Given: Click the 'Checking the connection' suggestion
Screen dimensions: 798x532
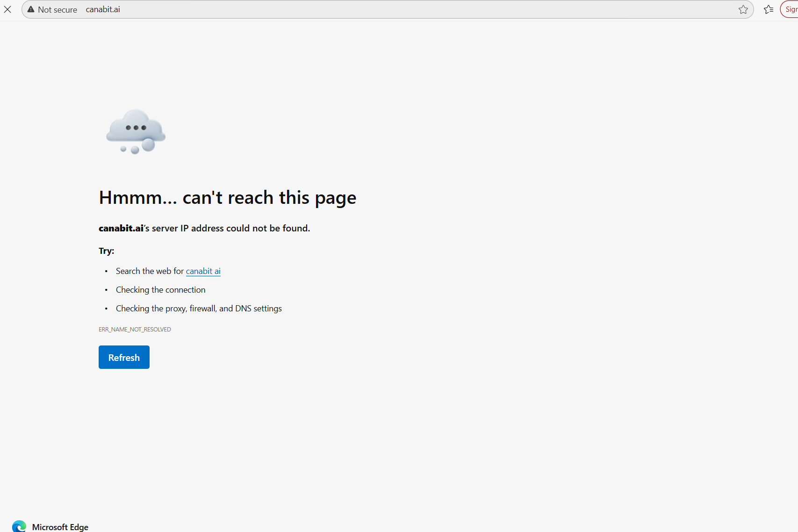Looking at the screenshot, I should (x=160, y=290).
